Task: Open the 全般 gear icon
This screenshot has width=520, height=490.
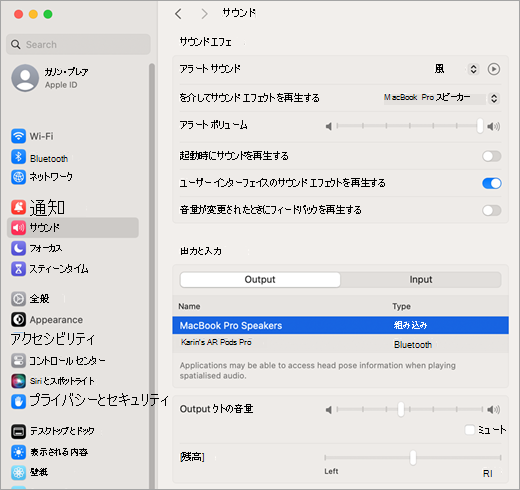Action: (18, 299)
